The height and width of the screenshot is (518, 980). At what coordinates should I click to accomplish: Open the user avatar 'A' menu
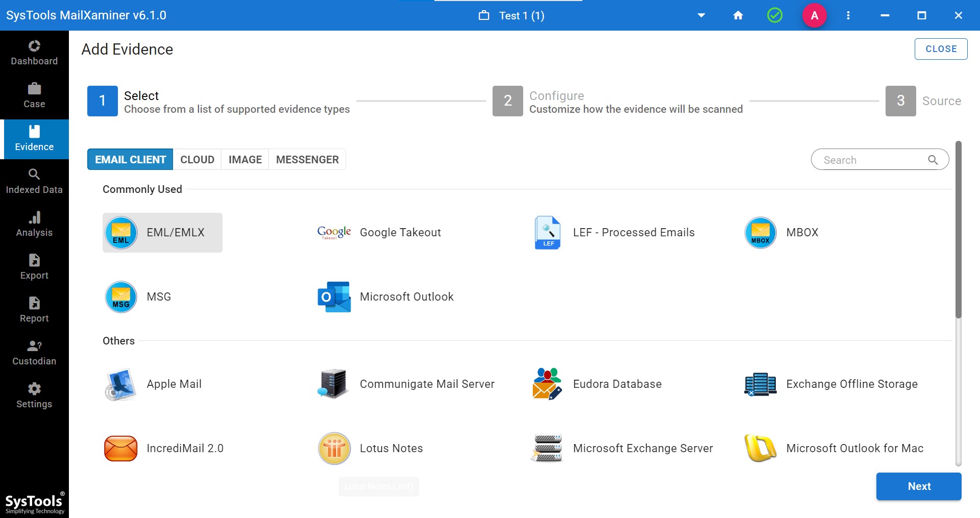coord(815,15)
